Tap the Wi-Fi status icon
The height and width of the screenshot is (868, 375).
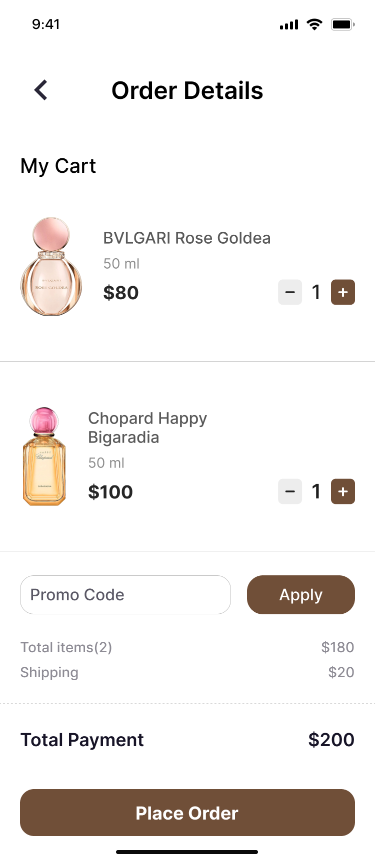click(x=314, y=24)
